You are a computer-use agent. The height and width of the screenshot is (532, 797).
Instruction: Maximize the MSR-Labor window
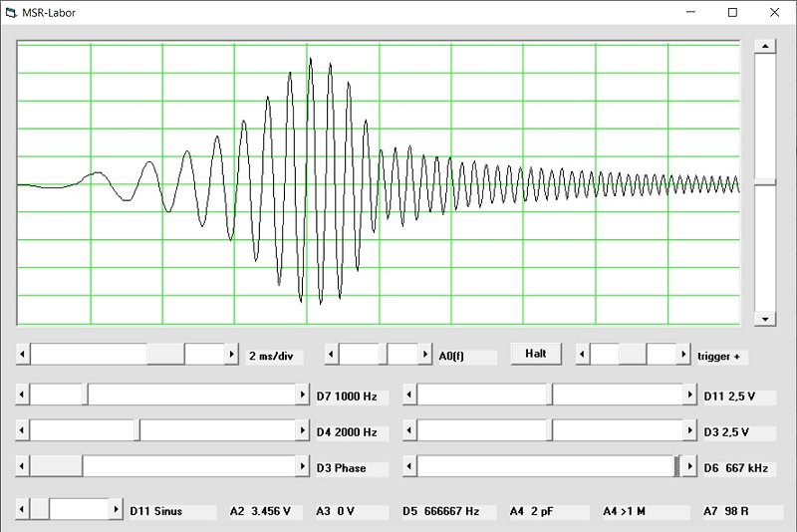pyautogui.click(x=732, y=13)
